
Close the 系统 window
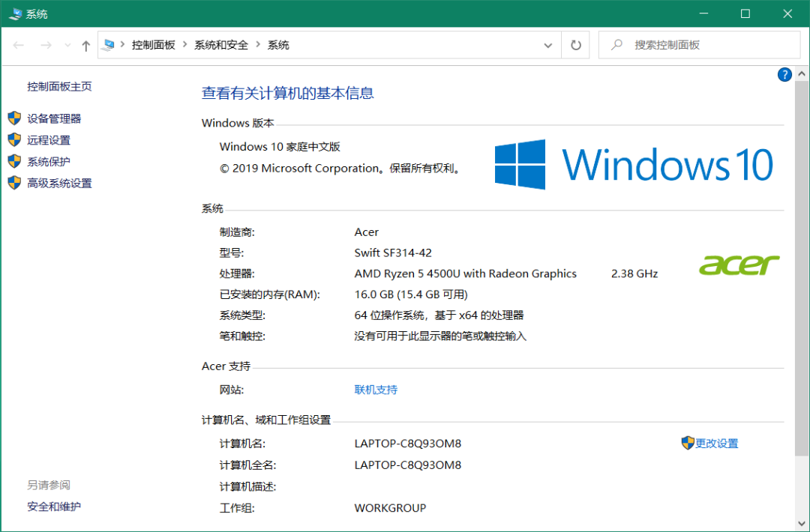point(787,13)
